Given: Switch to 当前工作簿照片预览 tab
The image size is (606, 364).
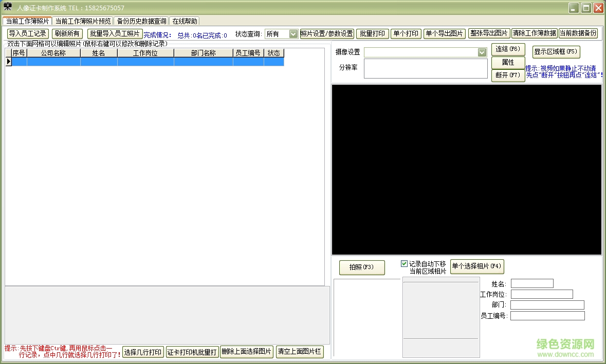Looking at the screenshot, I should click(x=83, y=21).
